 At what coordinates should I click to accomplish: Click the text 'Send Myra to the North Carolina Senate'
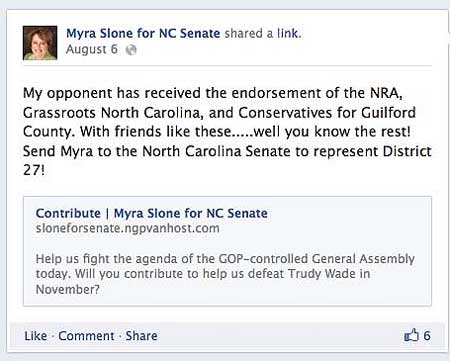pos(157,151)
